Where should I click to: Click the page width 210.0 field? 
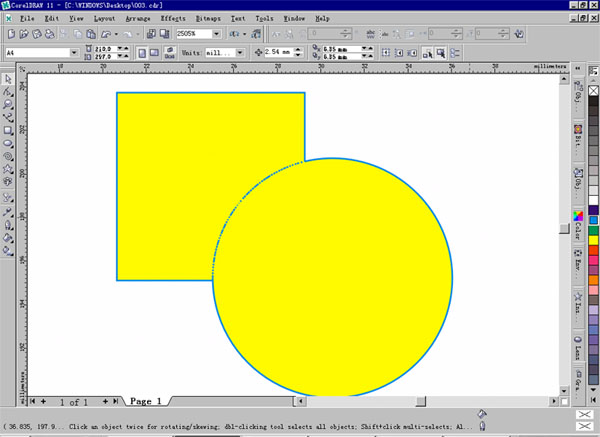pos(105,49)
